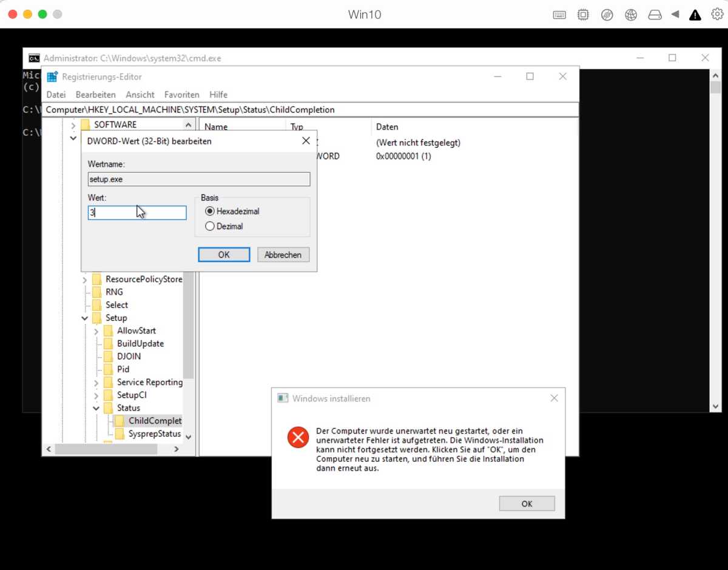The width and height of the screenshot is (728, 570).
Task: Click the ResourcePolicyStore folder icon
Action: click(96, 279)
